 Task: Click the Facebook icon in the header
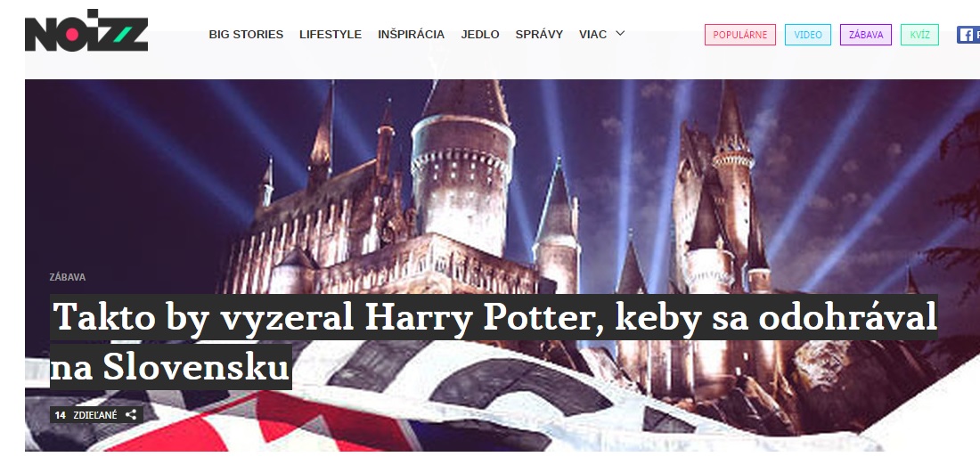pos(968,35)
